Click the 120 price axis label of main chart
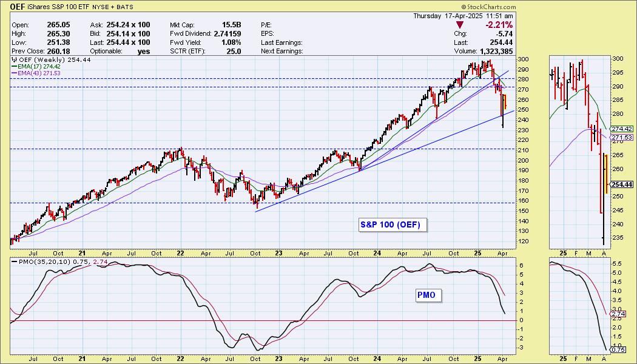 [x=522, y=241]
